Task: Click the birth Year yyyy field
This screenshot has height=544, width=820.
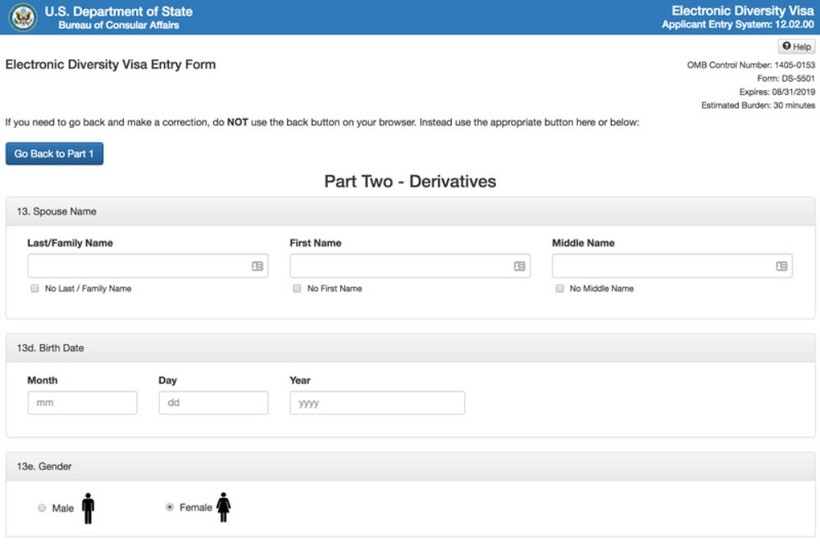Action: [377, 403]
